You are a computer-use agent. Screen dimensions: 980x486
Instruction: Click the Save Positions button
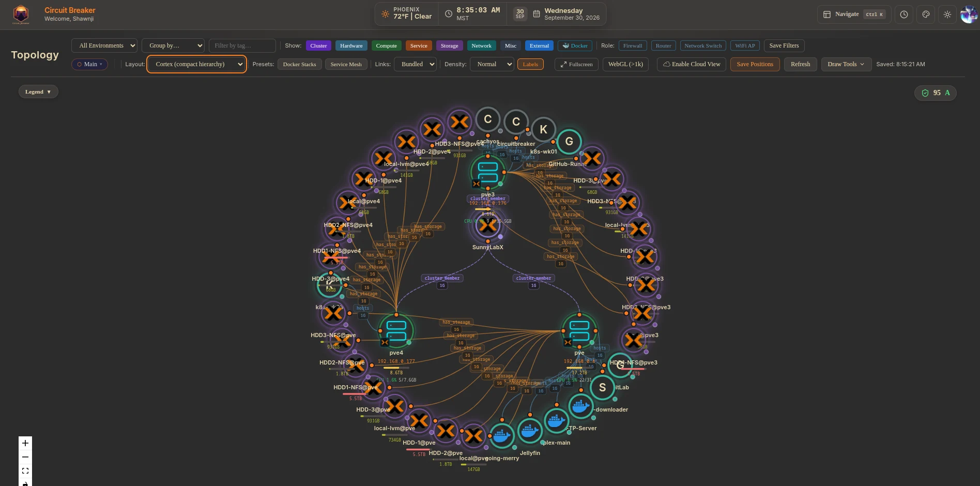755,64
